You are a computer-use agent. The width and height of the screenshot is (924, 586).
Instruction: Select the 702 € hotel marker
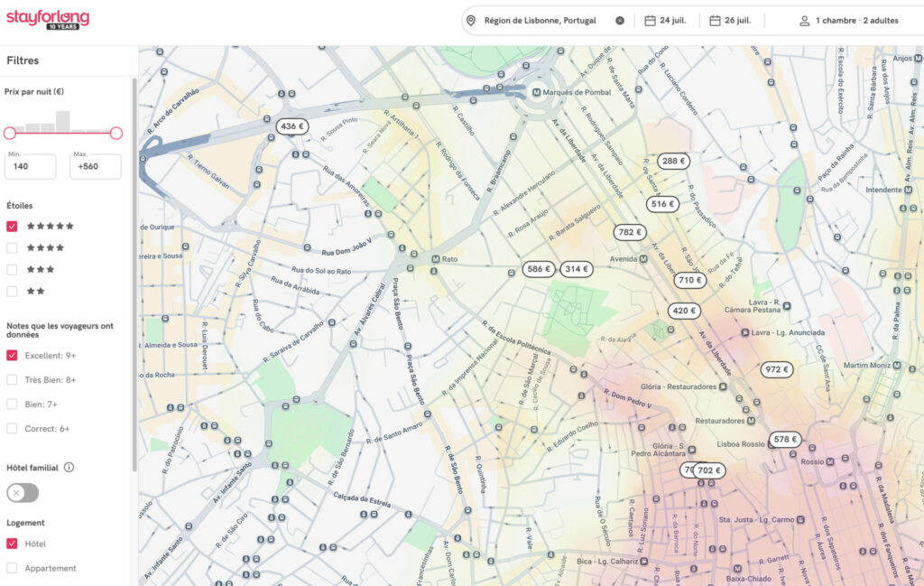[709, 470]
